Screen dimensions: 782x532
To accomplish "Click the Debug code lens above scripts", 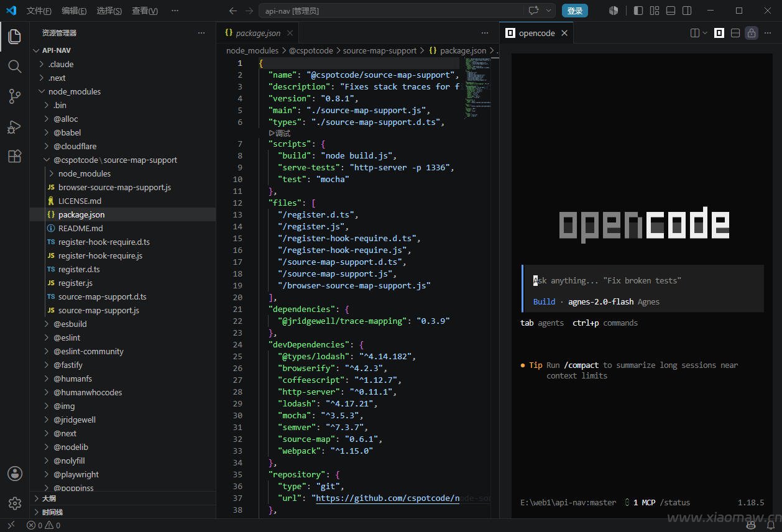I will click(x=279, y=133).
